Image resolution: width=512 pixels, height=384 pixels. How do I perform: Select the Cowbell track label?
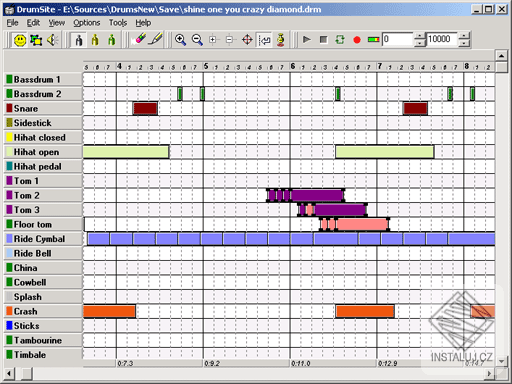point(43,282)
